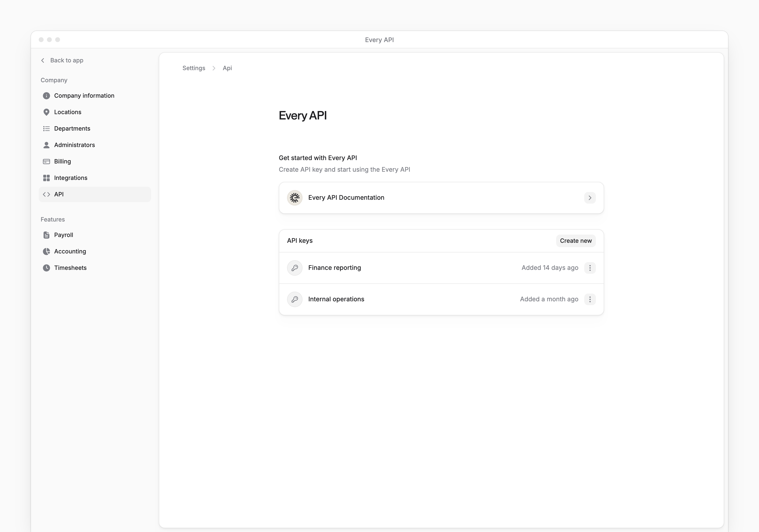Select the Internal operations key name

[336, 299]
